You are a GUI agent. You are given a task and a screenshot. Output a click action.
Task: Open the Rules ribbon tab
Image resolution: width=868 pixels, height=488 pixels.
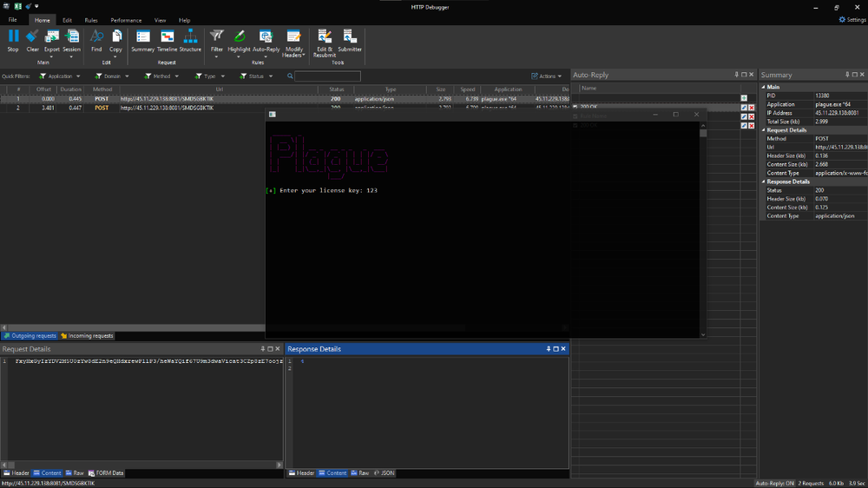pos(91,20)
